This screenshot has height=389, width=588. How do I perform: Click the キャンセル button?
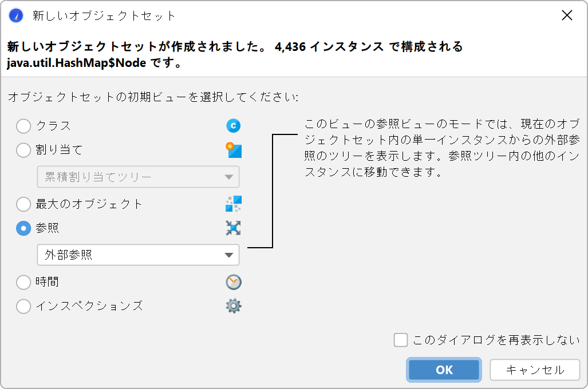pyautogui.click(x=535, y=370)
